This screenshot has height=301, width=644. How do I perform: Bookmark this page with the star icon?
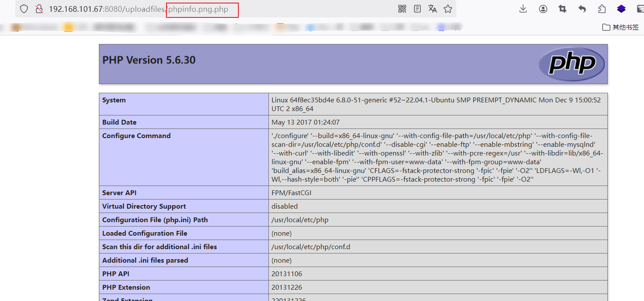(x=448, y=9)
